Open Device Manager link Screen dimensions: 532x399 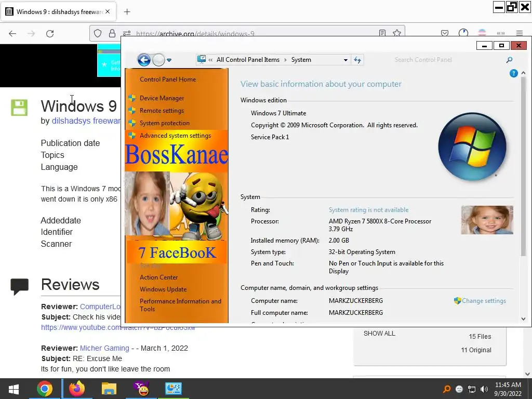point(162,98)
